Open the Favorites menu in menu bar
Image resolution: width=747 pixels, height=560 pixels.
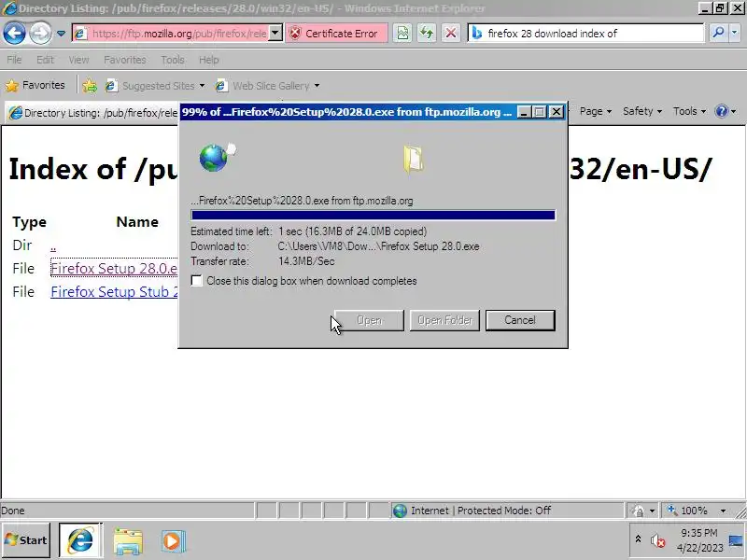point(125,60)
